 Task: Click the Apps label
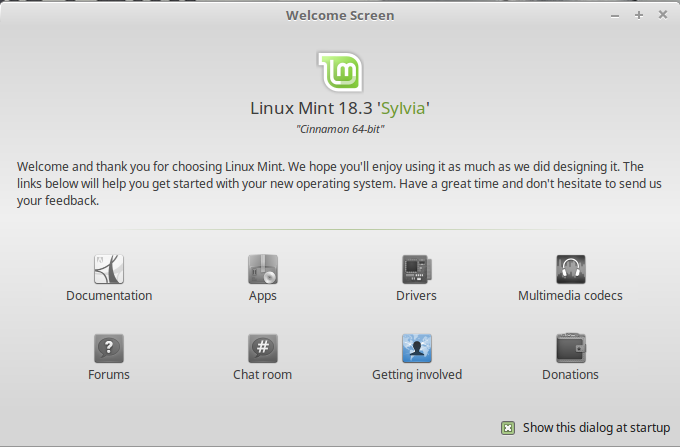coord(263,296)
